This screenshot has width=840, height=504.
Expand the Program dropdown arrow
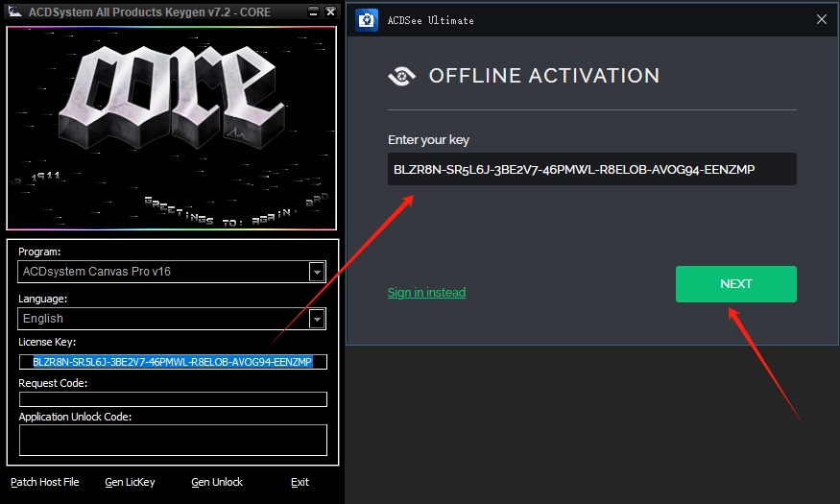(x=317, y=272)
